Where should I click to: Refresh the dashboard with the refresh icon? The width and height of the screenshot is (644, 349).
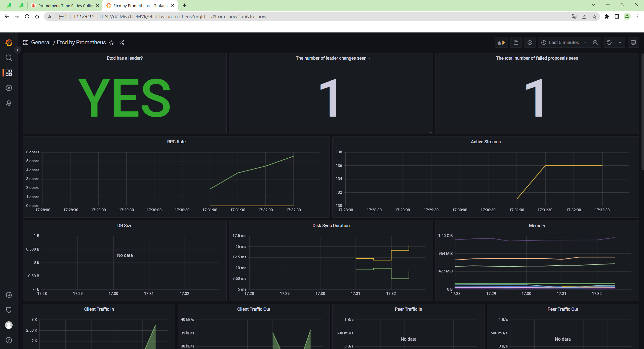609,43
